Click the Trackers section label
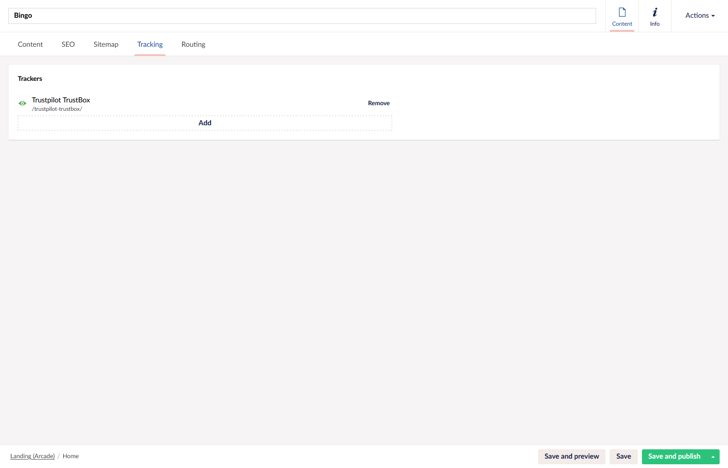728x468 pixels. tap(30, 78)
